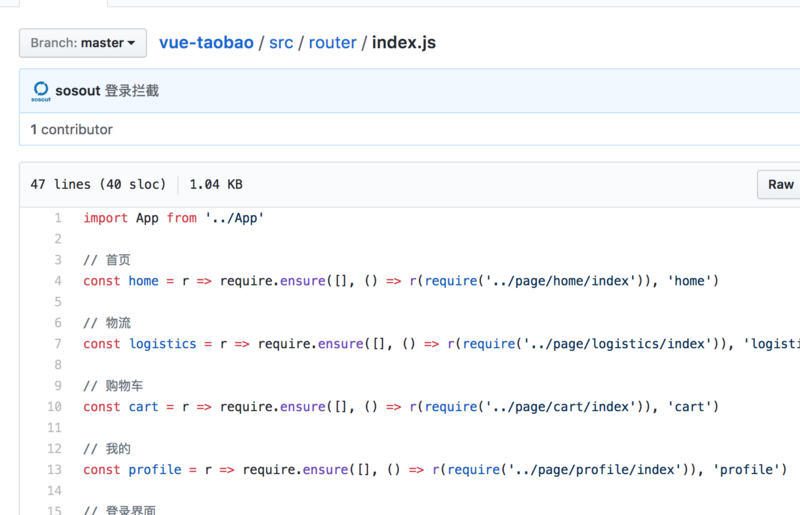Go to the vue-taobao repository root
The image size is (800, 515).
tap(205, 43)
